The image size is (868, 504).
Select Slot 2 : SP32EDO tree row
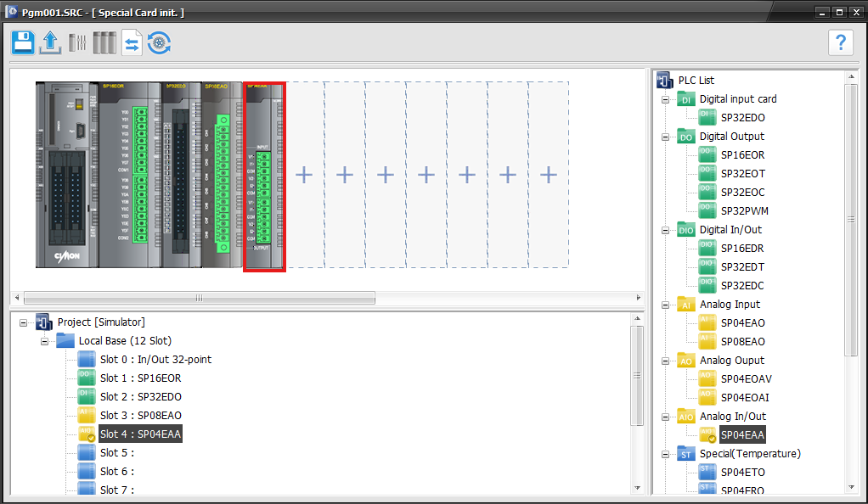(x=141, y=397)
